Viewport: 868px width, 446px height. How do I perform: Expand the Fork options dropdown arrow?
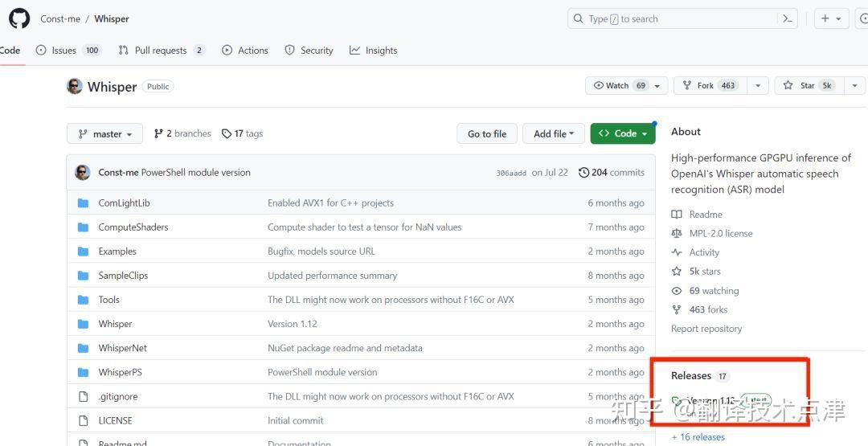(x=758, y=86)
